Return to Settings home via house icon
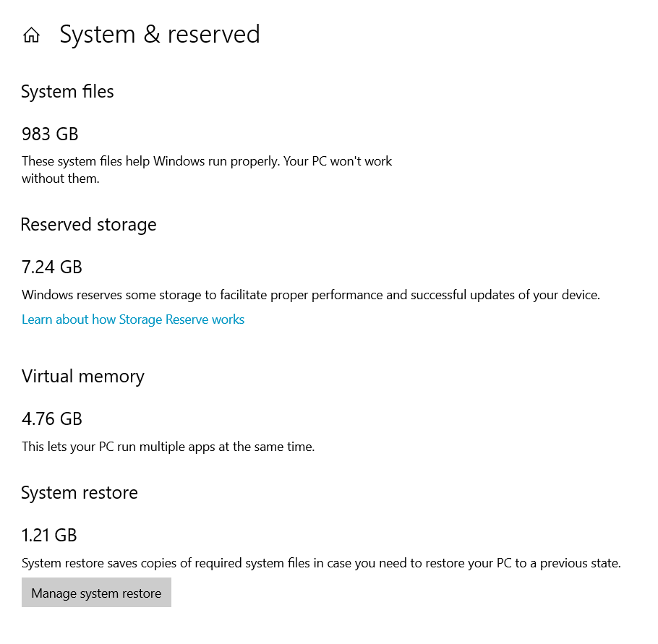658x644 pixels. pyautogui.click(x=31, y=35)
